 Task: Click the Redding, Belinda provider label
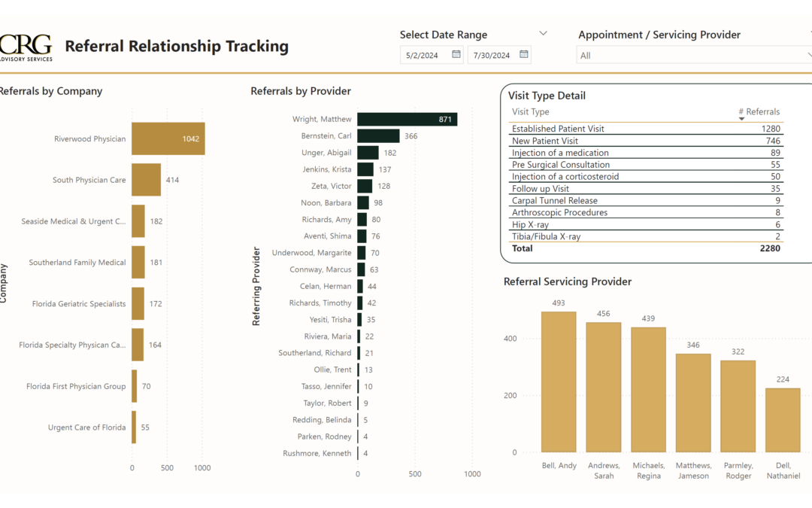(x=322, y=420)
